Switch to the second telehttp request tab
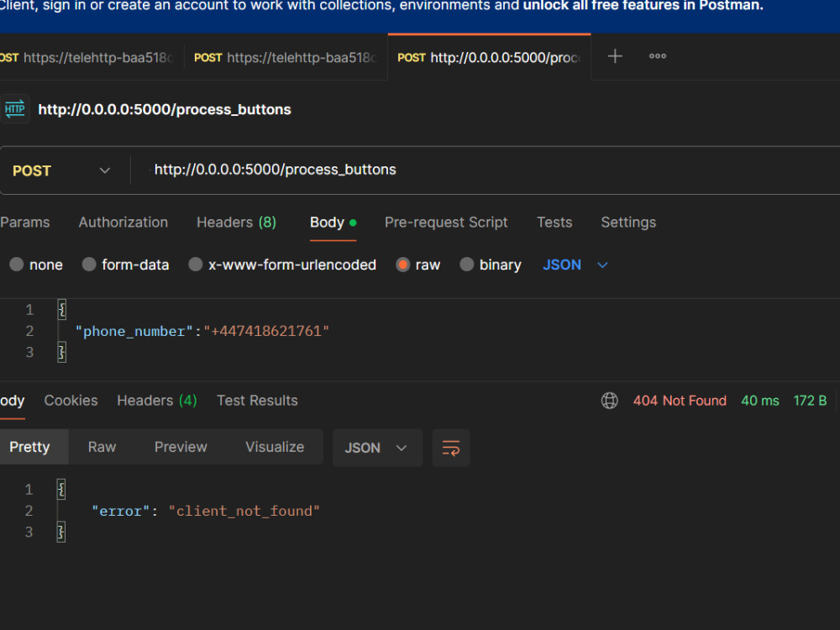 click(x=286, y=57)
